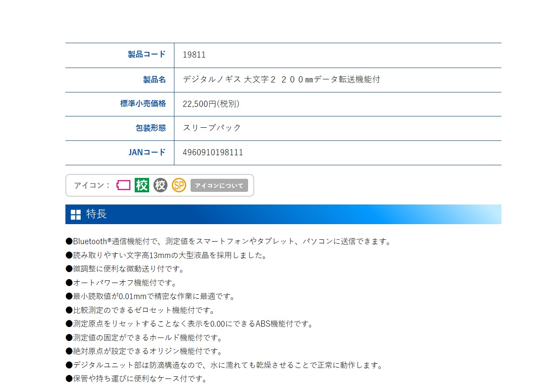
Task: Click the 最小読取値が0.01mm feature line
Action: point(150,297)
